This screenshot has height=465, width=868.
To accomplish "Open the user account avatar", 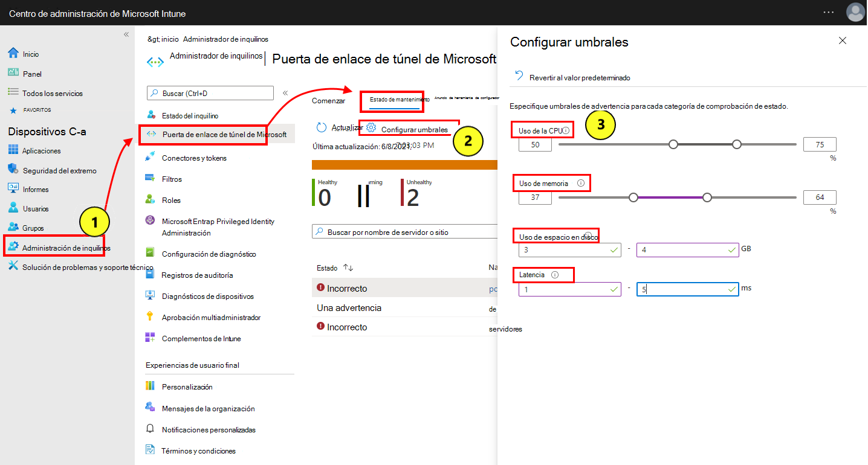I will tap(855, 12).
